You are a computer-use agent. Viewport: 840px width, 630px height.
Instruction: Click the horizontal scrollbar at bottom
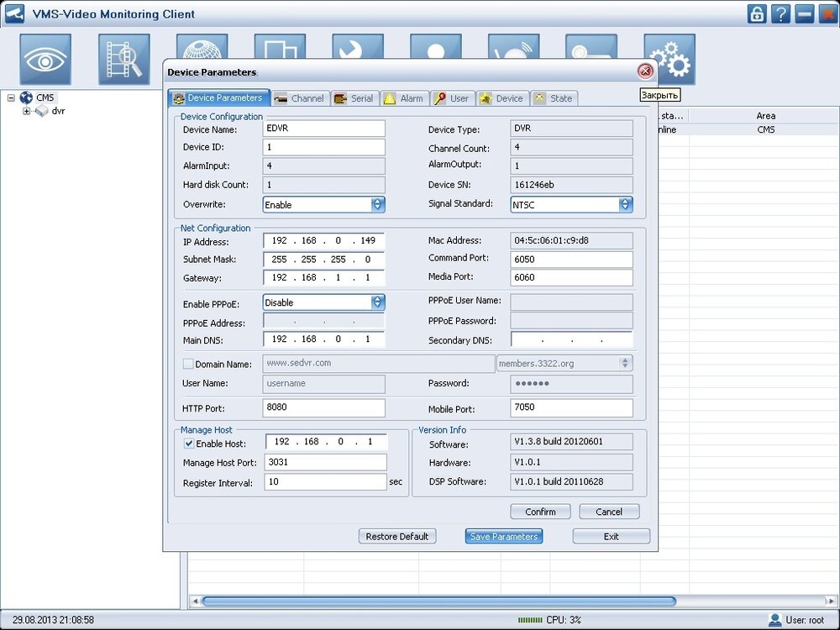438,601
